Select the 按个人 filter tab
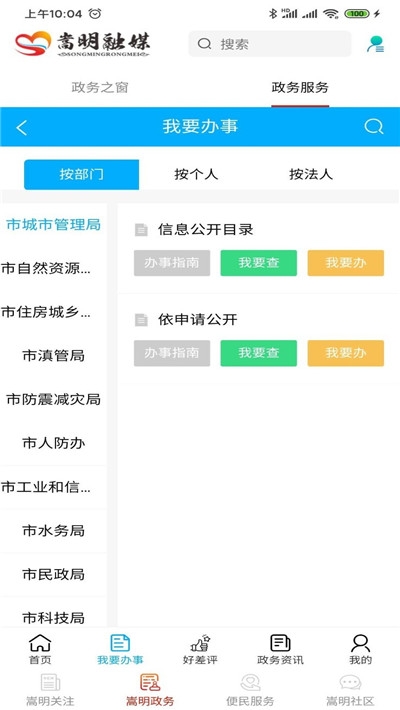Image resolution: width=400 pixels, height=710 pixels. [x=196, y=174]
